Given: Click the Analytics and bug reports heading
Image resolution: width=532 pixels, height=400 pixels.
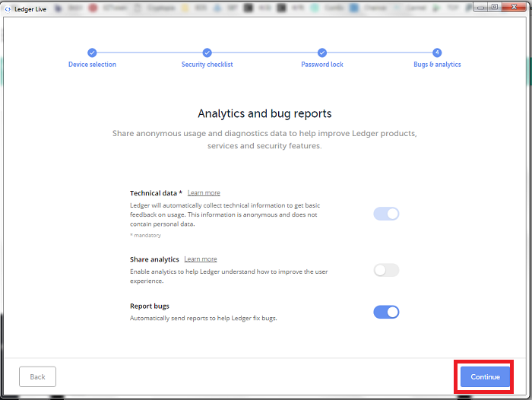Looking at the screenshot, I should coord(264,113).
